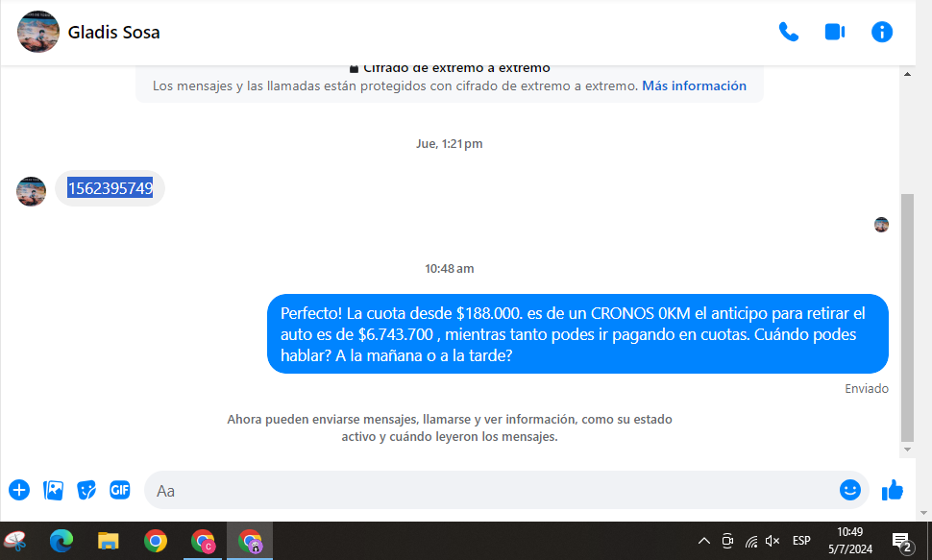This screenshot has height=560, width=932.
Task: Open Microsoft Edge from the taskbar
Action: pos(61,541)
